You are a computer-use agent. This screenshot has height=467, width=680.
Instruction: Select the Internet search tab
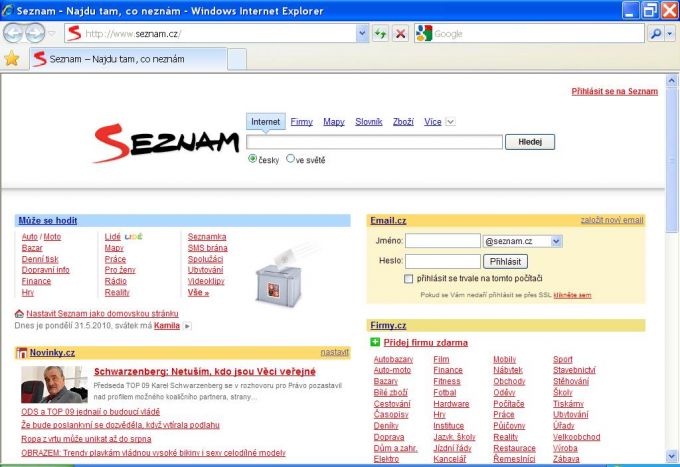click(x=265, y=121)
